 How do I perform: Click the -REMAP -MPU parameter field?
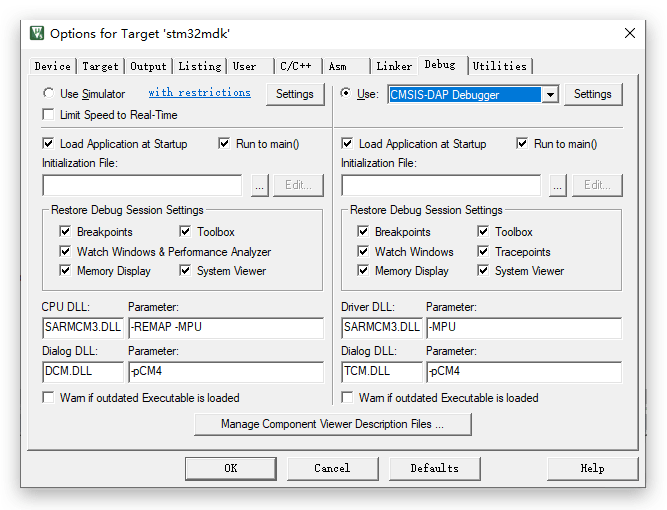[226, 328]
